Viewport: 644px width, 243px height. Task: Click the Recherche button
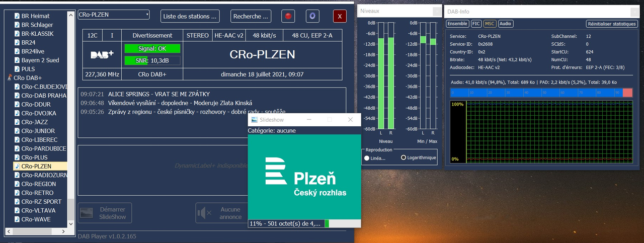pos(251,16)
